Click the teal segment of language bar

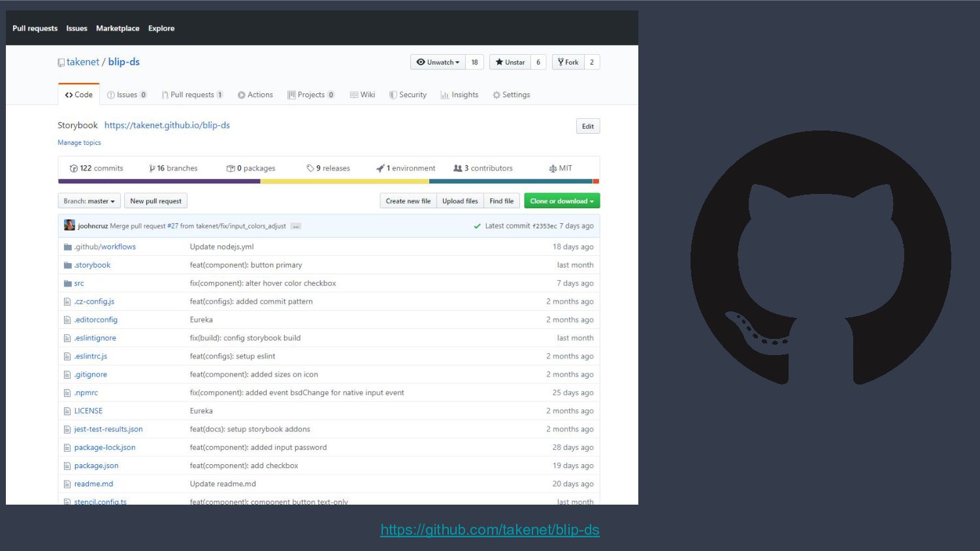coord(511,181)
